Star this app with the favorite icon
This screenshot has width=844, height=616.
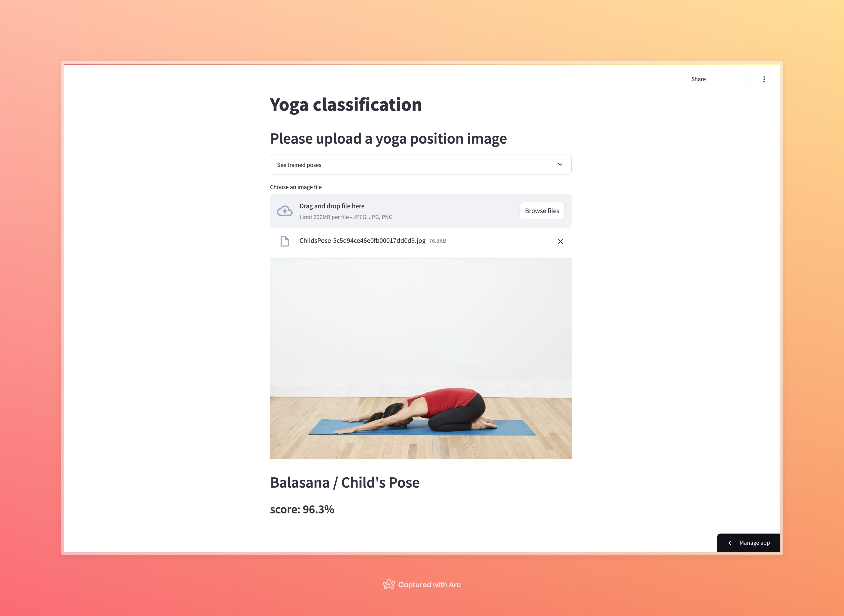[x=718, y=79]
